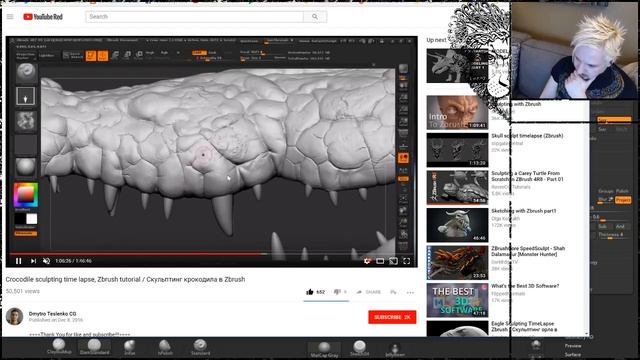Apply the SkinShade4 material
Screen dimensions: 640x360
(x=360, y=349)
